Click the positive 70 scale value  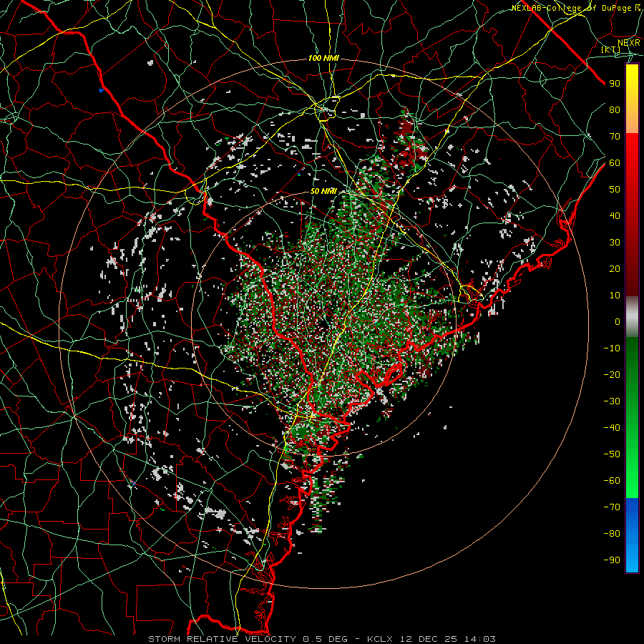[x=615, y=137]
